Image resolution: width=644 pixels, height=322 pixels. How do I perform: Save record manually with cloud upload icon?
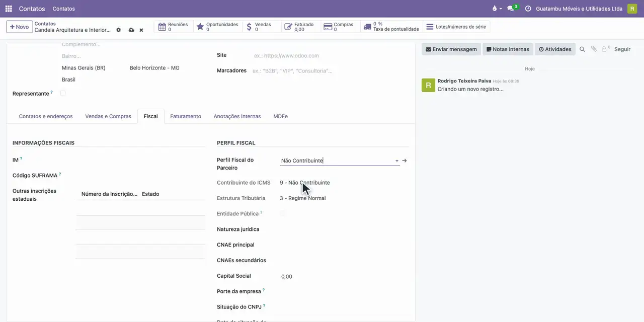pos(131,30)
